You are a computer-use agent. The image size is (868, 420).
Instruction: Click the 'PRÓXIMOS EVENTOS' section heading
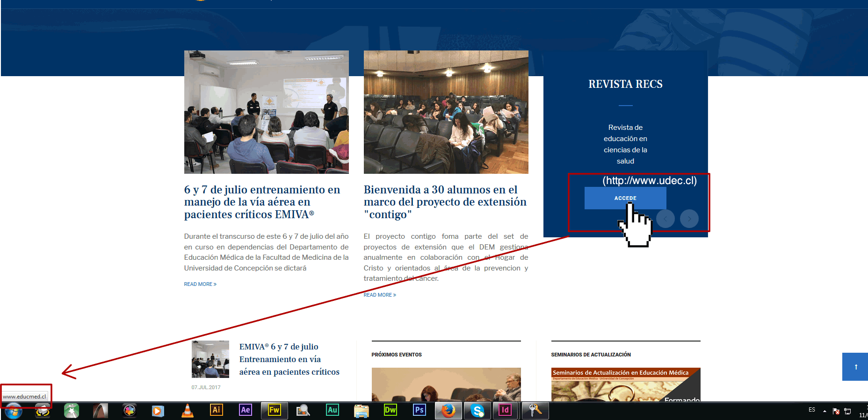coord(397,355)
